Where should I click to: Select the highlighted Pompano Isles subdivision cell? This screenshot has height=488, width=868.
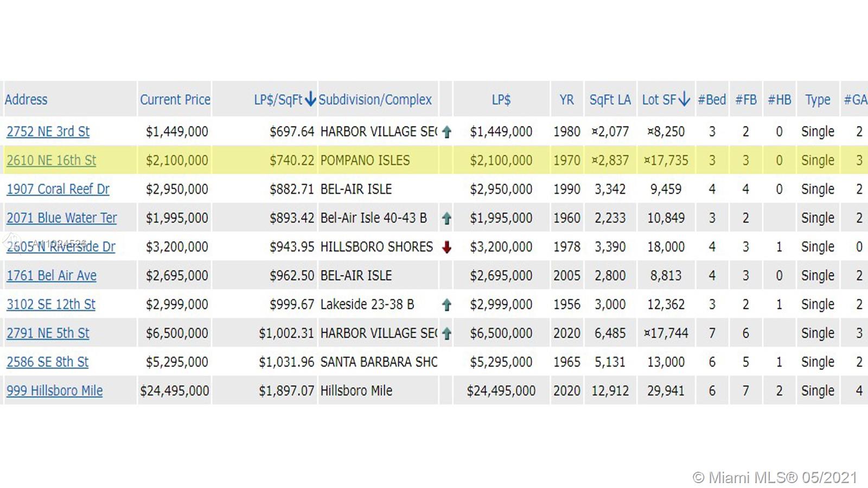(x=365, y=161)
